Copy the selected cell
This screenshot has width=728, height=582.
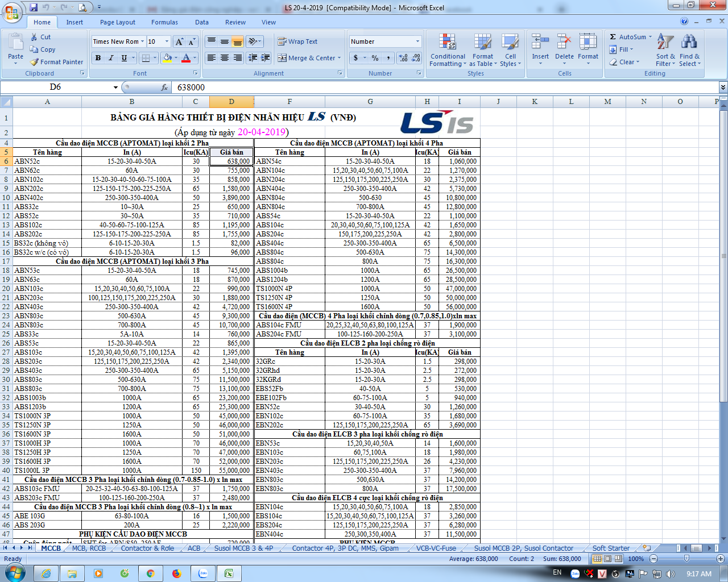pos(43,49)
